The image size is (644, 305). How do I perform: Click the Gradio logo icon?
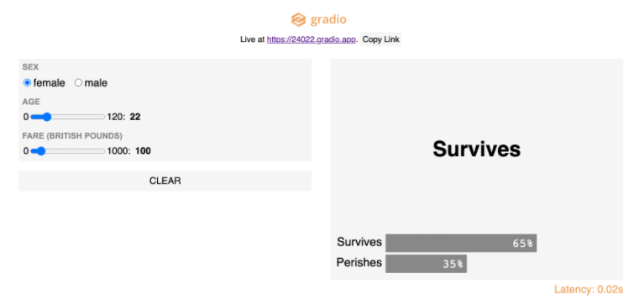pyautogui.click(x=299, y=19)
